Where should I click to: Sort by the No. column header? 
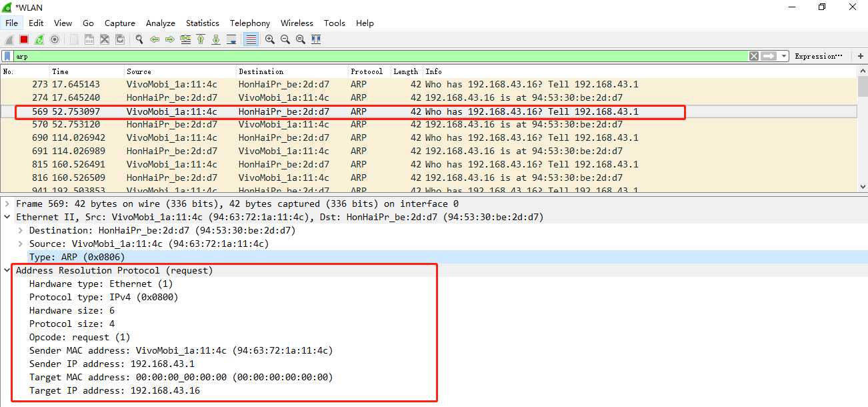click(25, 71)
